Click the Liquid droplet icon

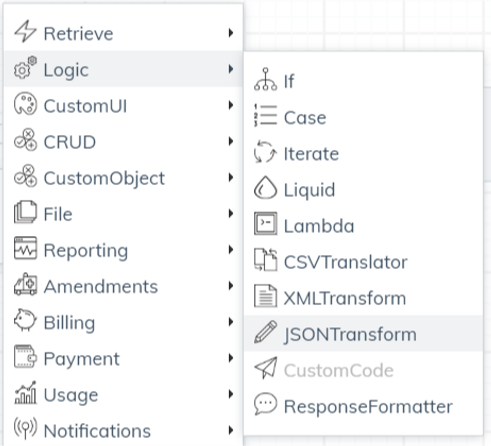click(x=265, y=187)
